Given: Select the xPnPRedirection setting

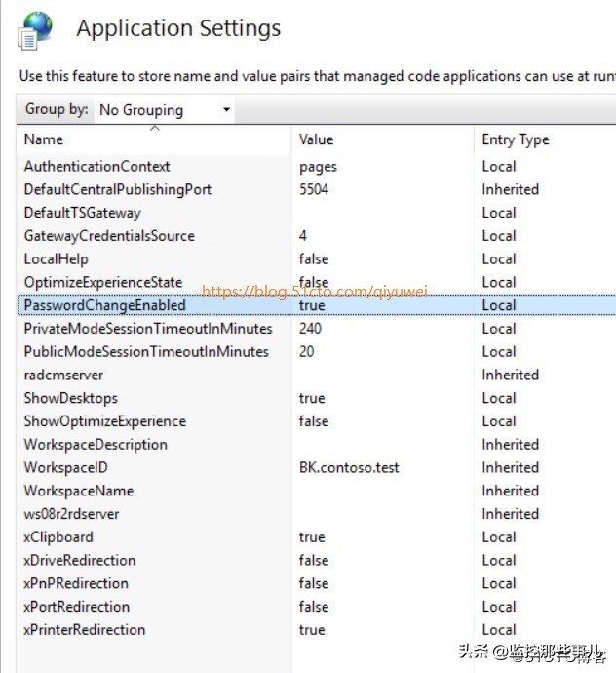Looking at the screenshot, I should 317,583.
